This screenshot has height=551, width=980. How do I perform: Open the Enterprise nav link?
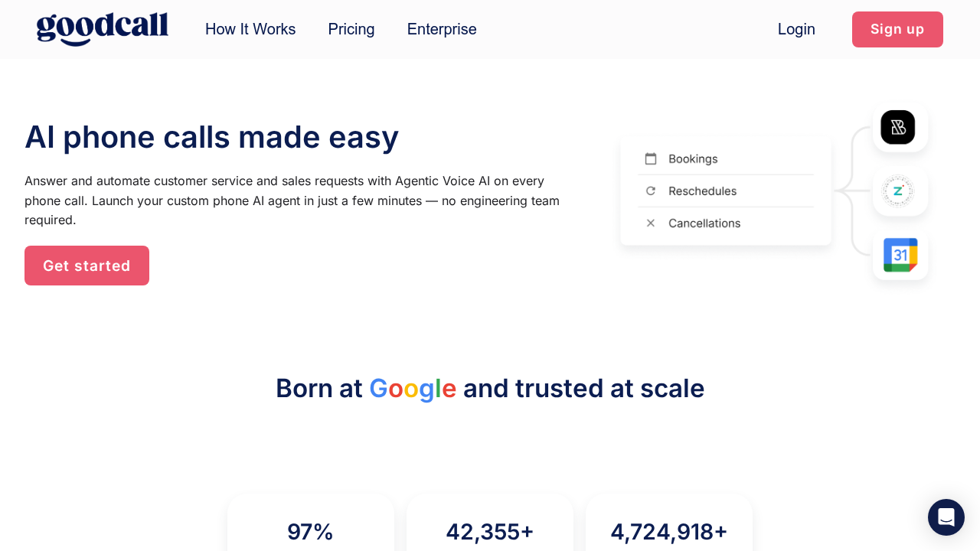[442, 29]
